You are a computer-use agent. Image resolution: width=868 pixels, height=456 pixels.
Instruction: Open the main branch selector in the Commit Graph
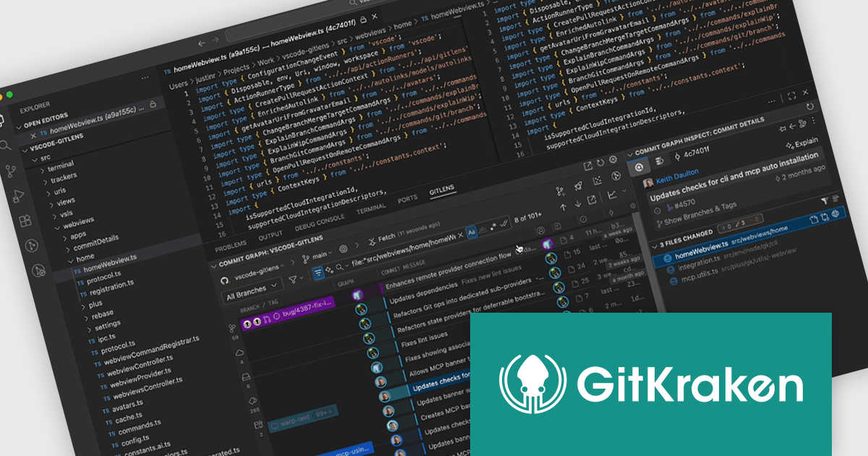pyautogui.click(x=320, y=255)
